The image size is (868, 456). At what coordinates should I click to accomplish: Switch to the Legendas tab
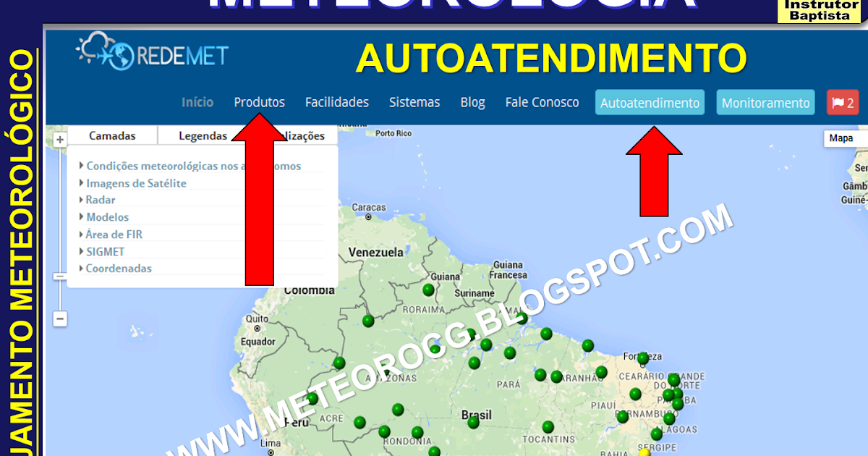click(203, 135)
